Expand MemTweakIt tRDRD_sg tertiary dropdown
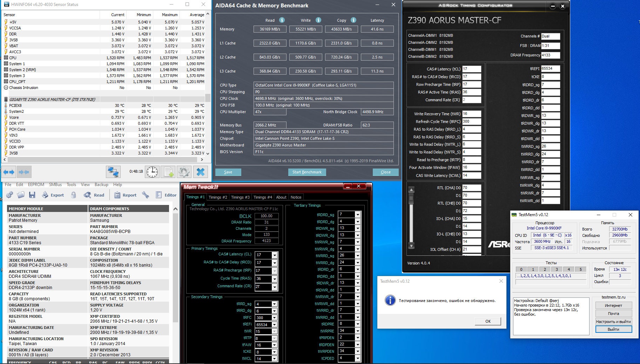640x364 pixels. click(358, 214)
